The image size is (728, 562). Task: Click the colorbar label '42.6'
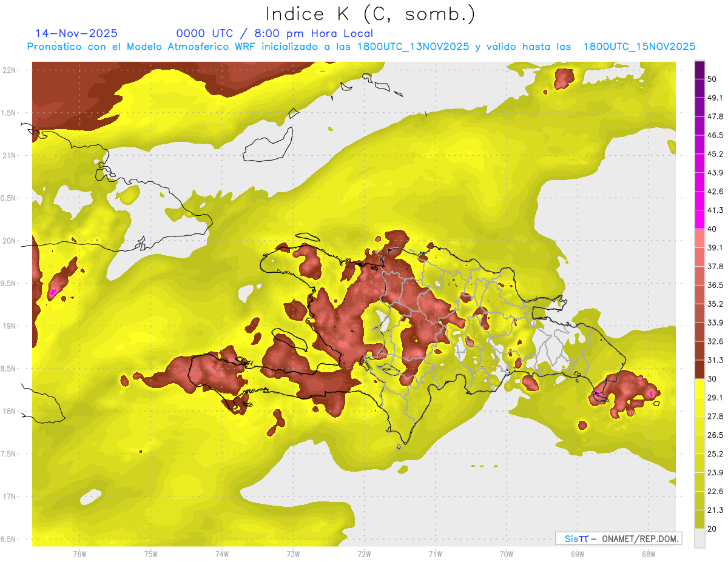click(715, 192)
